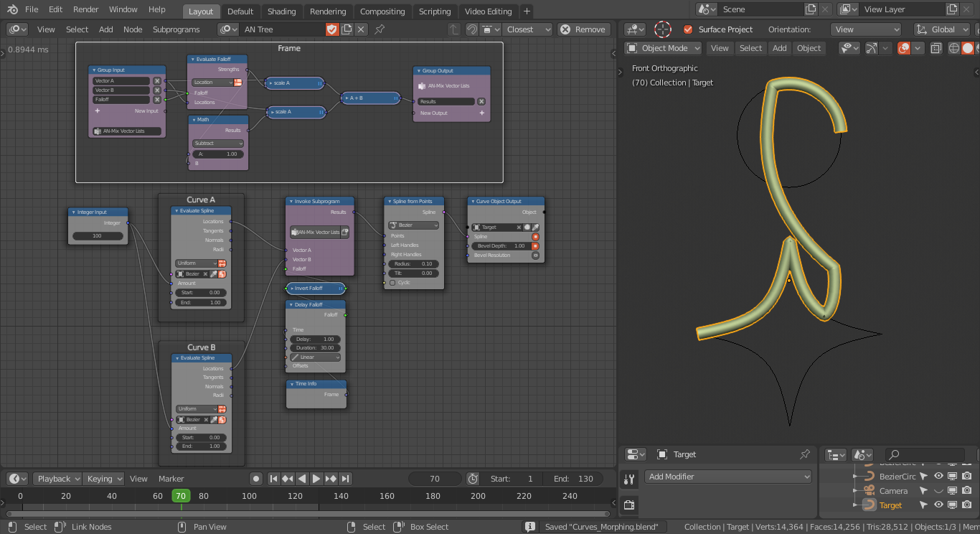Create a new Scene copy icon
The height and width of the screenshot is (534, 980).
[x=811, y=9]
